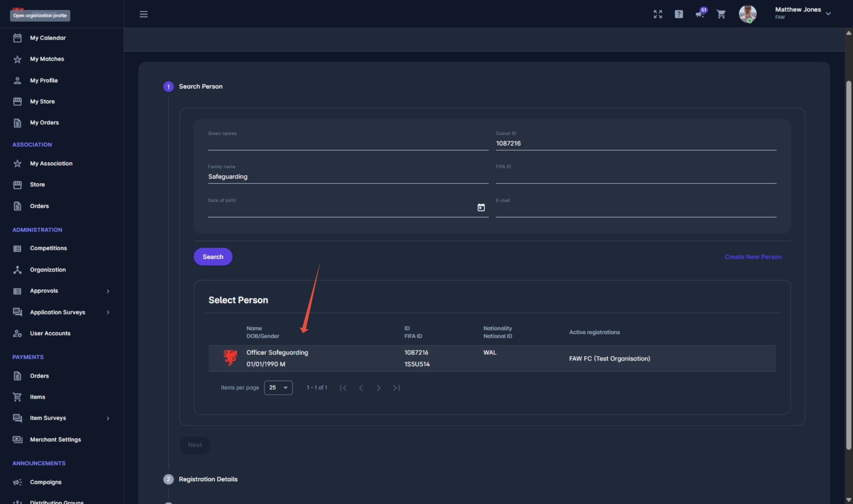Click the Application Surveys icon
853x504 pixels.
(17, 312)
